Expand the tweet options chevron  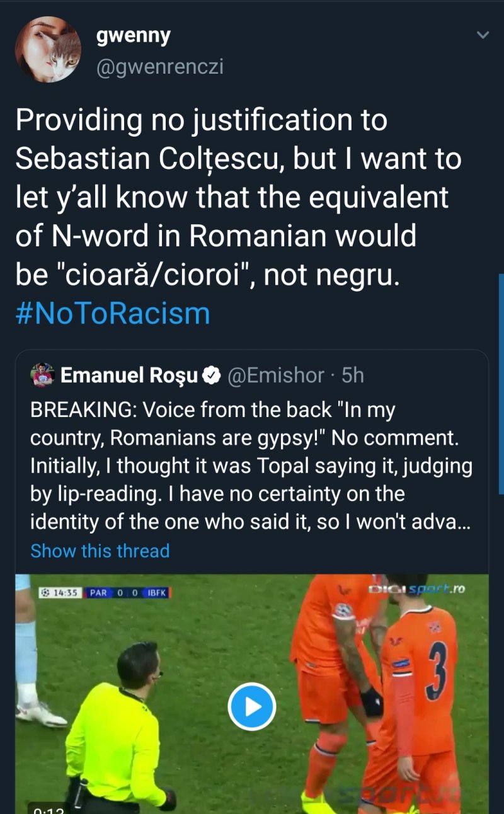tap(483, 35)
